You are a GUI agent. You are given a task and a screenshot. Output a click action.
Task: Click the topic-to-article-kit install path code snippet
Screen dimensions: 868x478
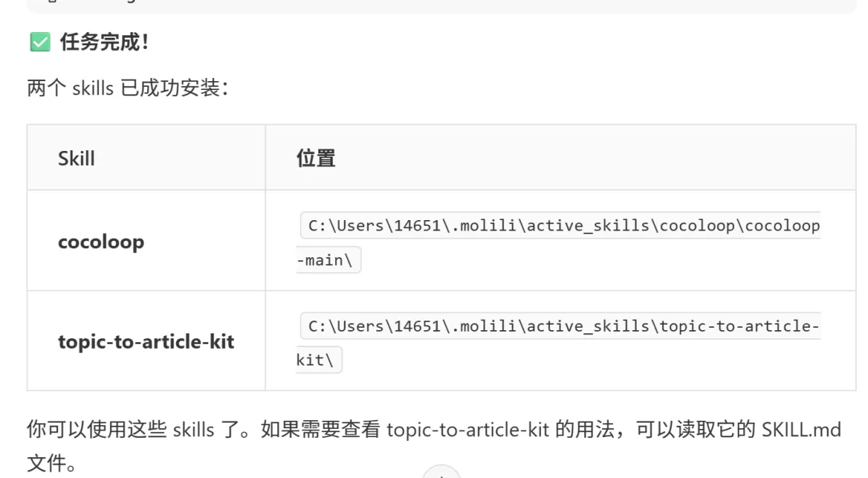(x=563, y=326)
